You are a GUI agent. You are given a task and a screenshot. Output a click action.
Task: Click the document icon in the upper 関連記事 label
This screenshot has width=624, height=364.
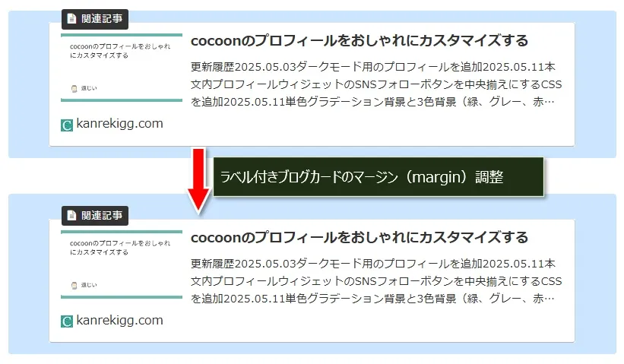pyautogui.click(x=71, y=18)
